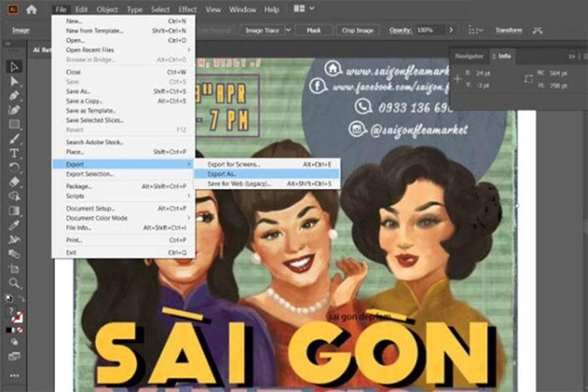This screenshot has width=588, height=392.
Task: Click the Default Fill and Stroke icon
Action: click(8, 299)
